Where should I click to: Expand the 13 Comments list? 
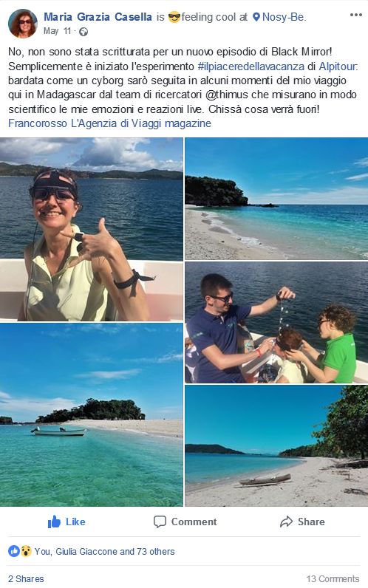click(x=333, y=578)
